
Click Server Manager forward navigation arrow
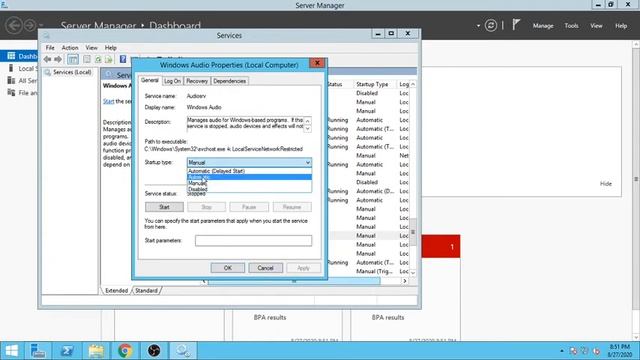30,25
